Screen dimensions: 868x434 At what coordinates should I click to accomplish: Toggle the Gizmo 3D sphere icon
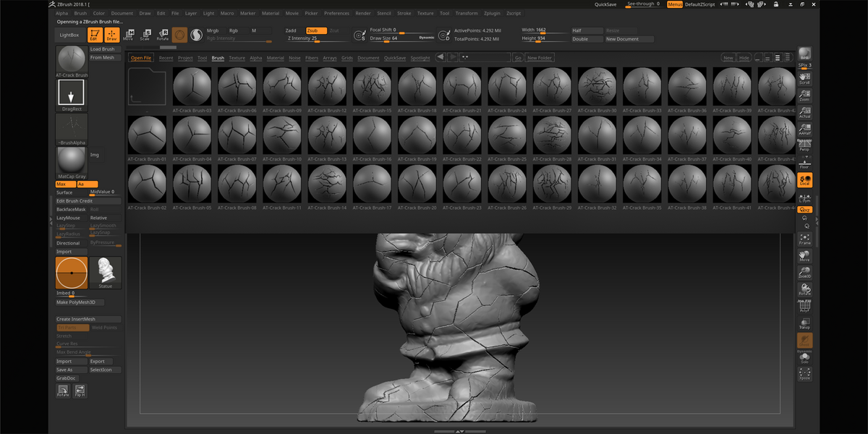point(179,35)
